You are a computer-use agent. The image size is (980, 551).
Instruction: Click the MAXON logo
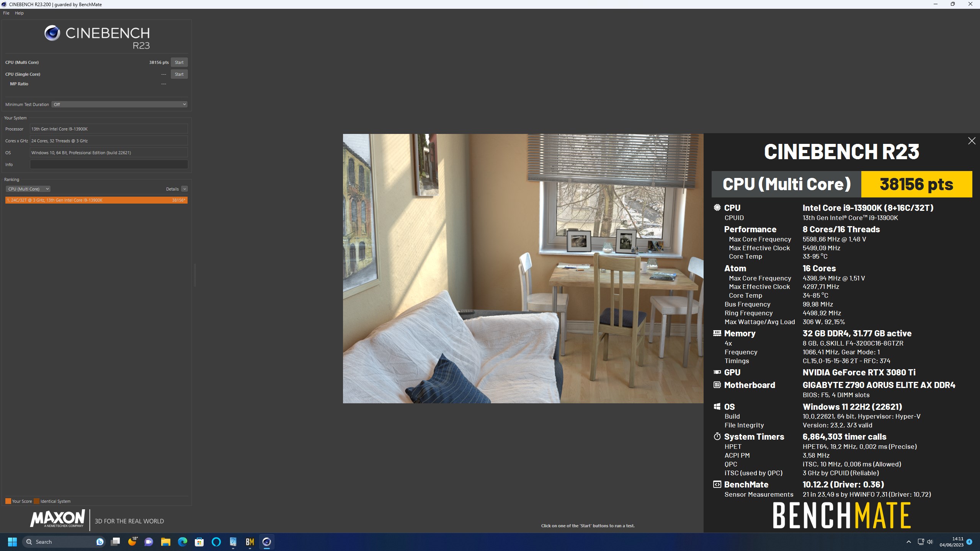57,519
